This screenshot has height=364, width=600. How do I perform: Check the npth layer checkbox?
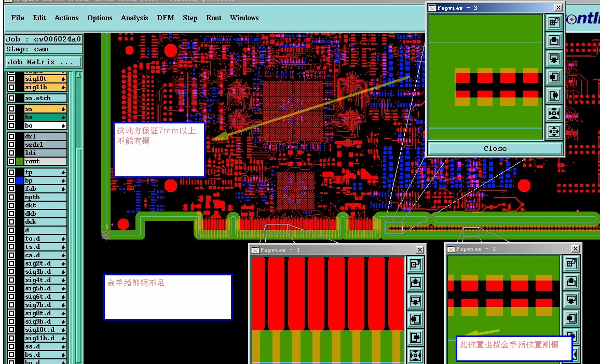[x=11, y=197]
